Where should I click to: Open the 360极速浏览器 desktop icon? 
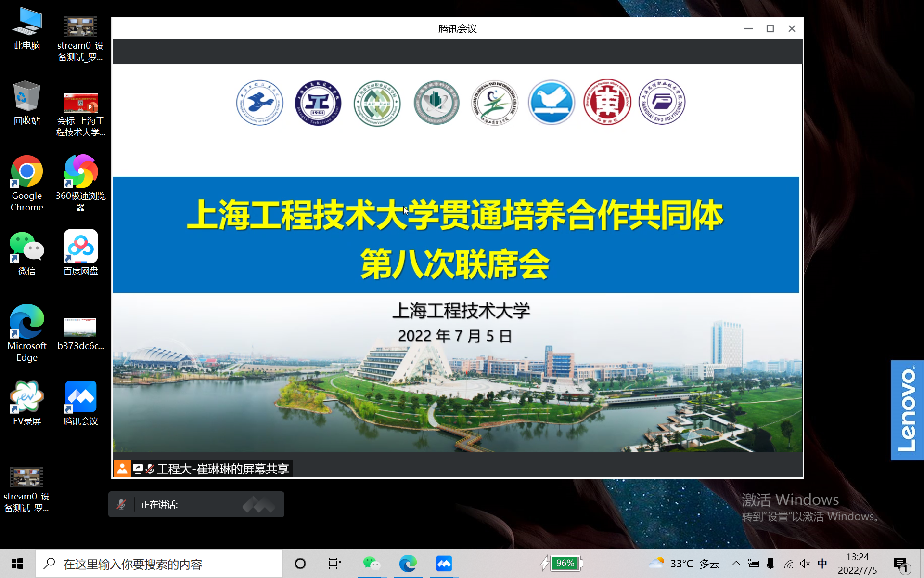80,172
